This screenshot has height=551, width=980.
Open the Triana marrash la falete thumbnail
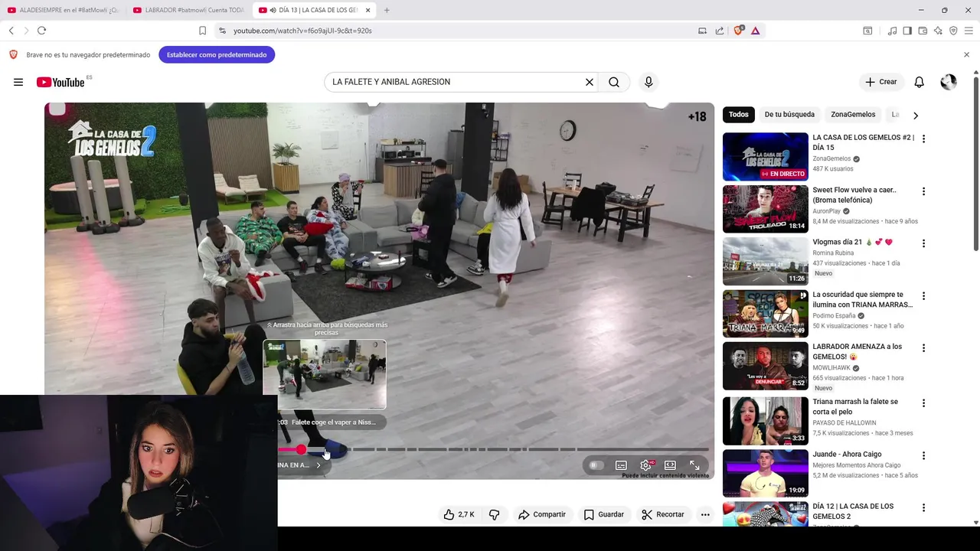click(x=766, y=420)
